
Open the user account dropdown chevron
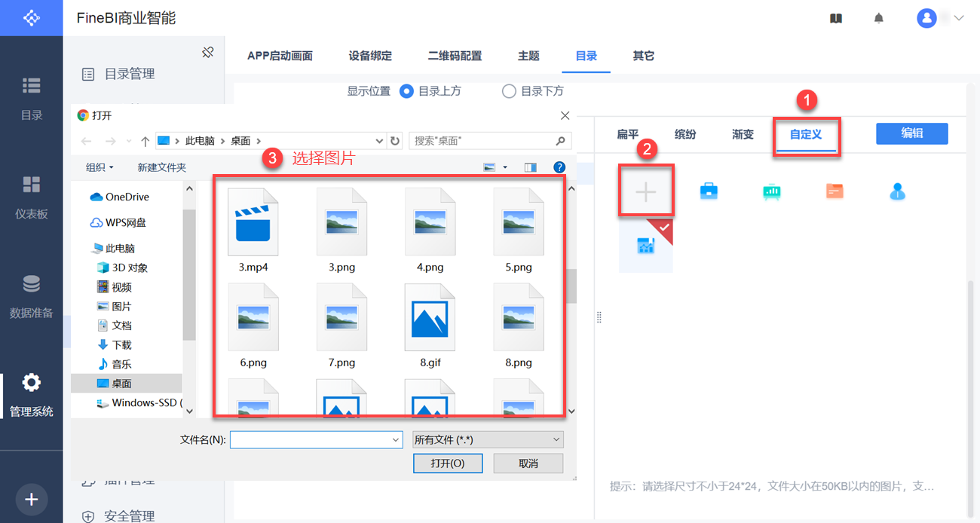959,18
